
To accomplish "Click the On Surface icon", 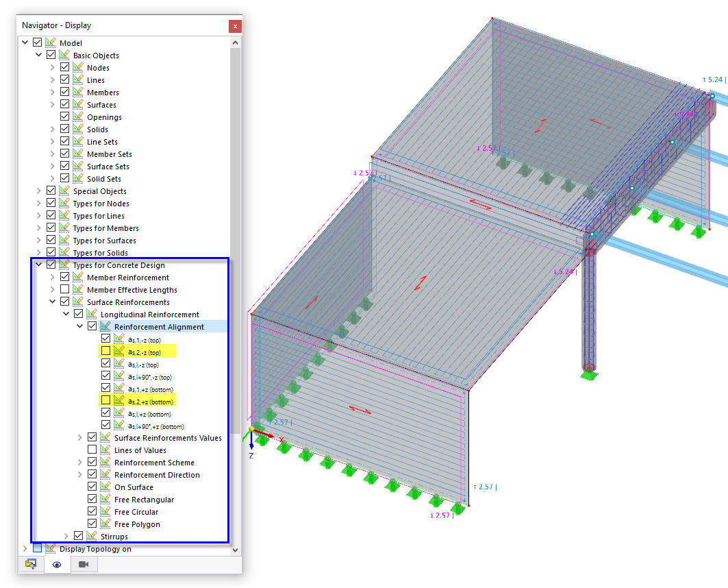I will pos(105,487).
